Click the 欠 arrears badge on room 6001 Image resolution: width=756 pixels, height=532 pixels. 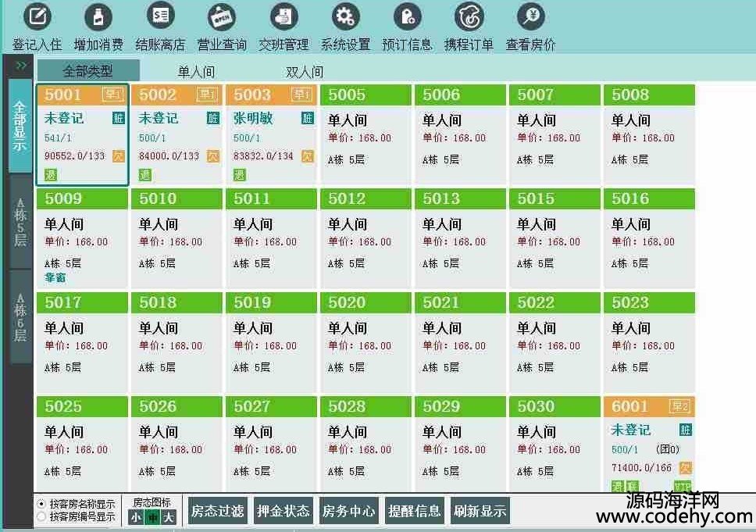pos(685,467)
